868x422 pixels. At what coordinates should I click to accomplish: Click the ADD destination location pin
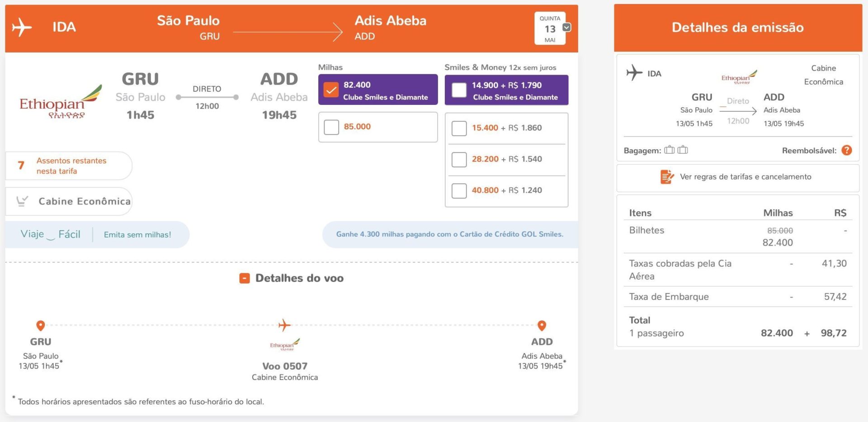coord(542,326)
